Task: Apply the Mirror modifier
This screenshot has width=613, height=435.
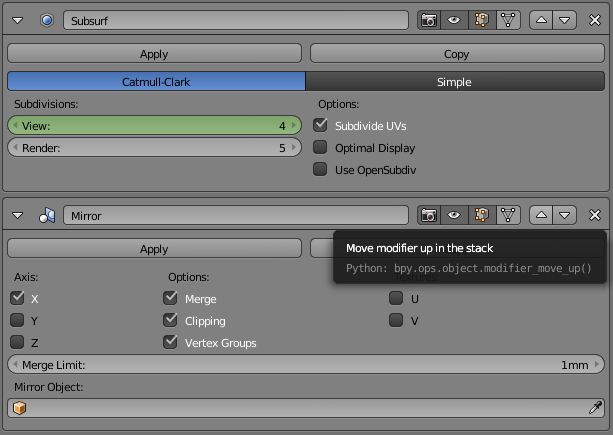Action: 154,249
